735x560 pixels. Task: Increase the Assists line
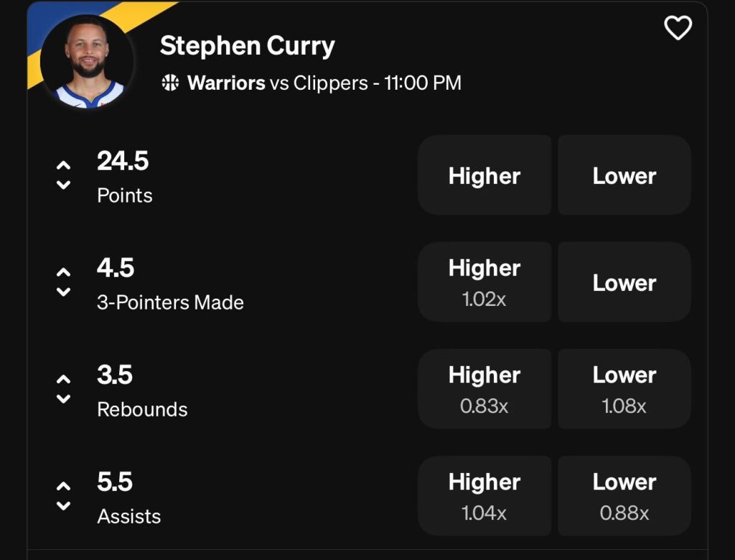(62, 485)
